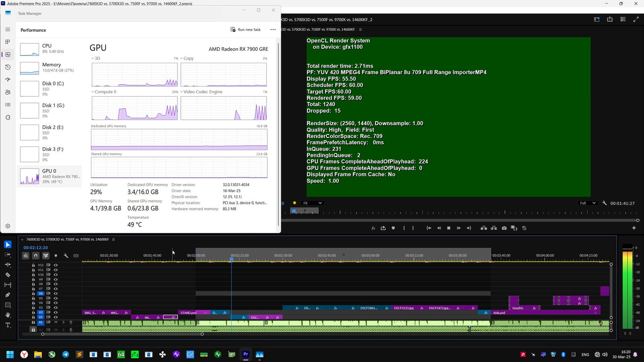Open Full playback resolution dropdown
644x362 pixels.
click(x=587, y=203)
